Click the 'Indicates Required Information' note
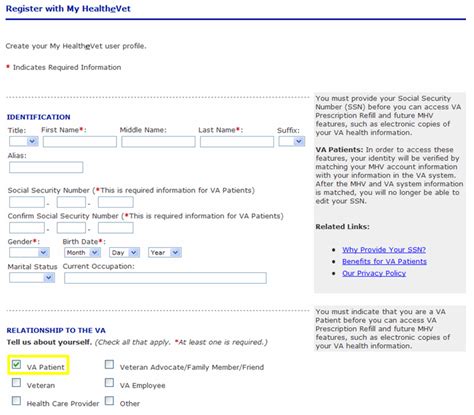The height and width of the screenshot is (415, 474). pos(67,67)
